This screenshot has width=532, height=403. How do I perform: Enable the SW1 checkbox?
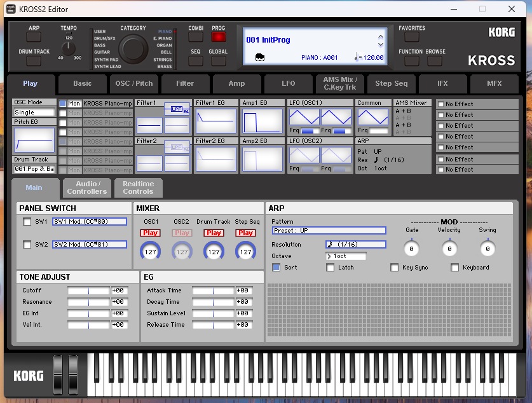27,222
